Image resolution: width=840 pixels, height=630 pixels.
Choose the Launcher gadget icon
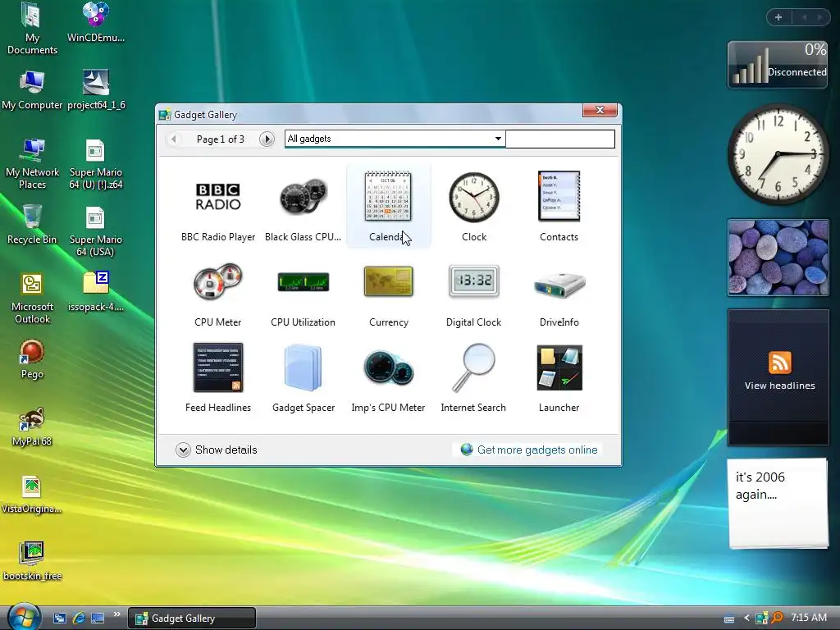click(x=559, y=378)
